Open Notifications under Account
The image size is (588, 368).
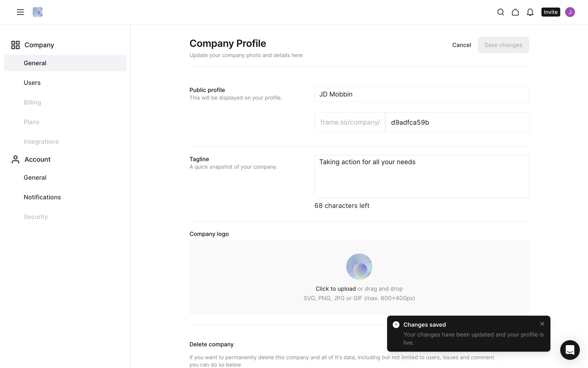(x=42, y=197)
